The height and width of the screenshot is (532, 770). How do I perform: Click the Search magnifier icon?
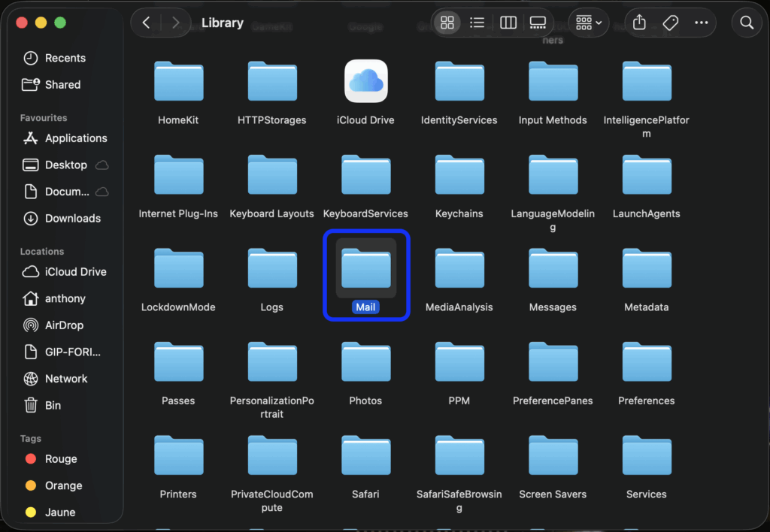(747, 23)
